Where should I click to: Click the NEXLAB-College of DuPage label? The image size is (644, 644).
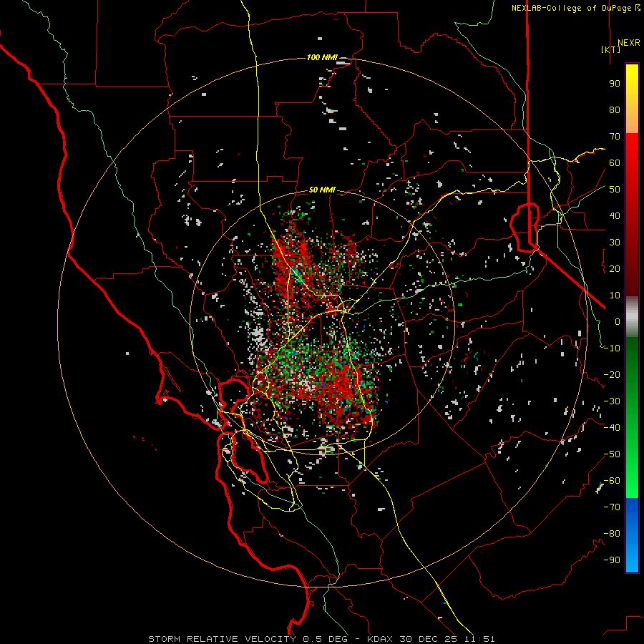(576, 8)
